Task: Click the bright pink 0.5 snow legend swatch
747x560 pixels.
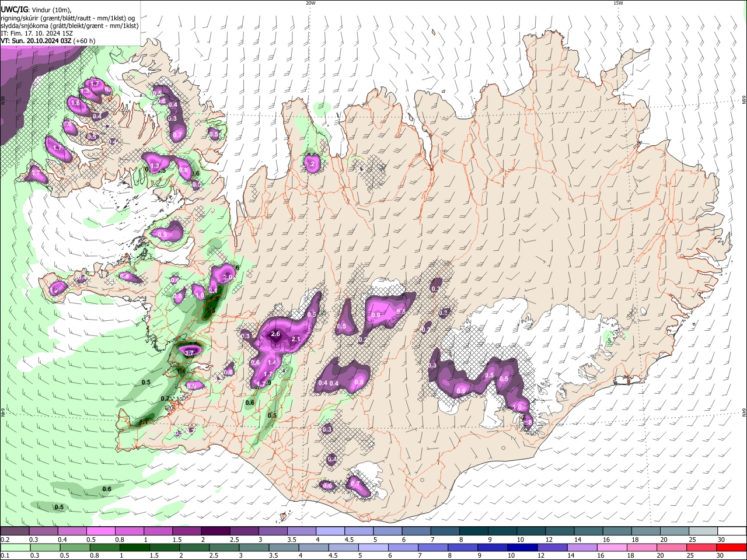Action: (x=100, y=531)
